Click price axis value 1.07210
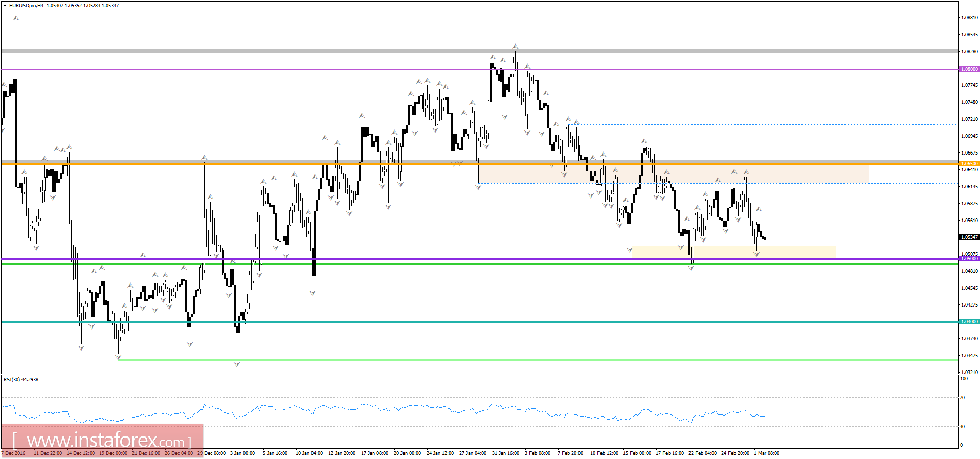This screenshot has width=980, height=459. coord(969,119)
